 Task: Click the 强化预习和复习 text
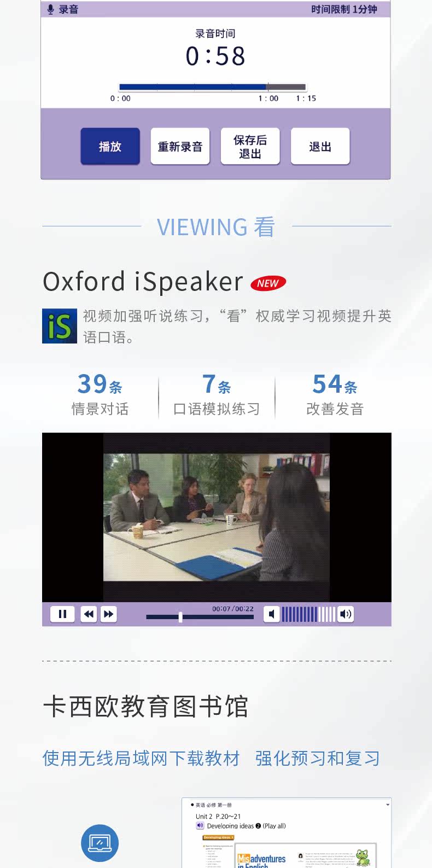(317, 758)
